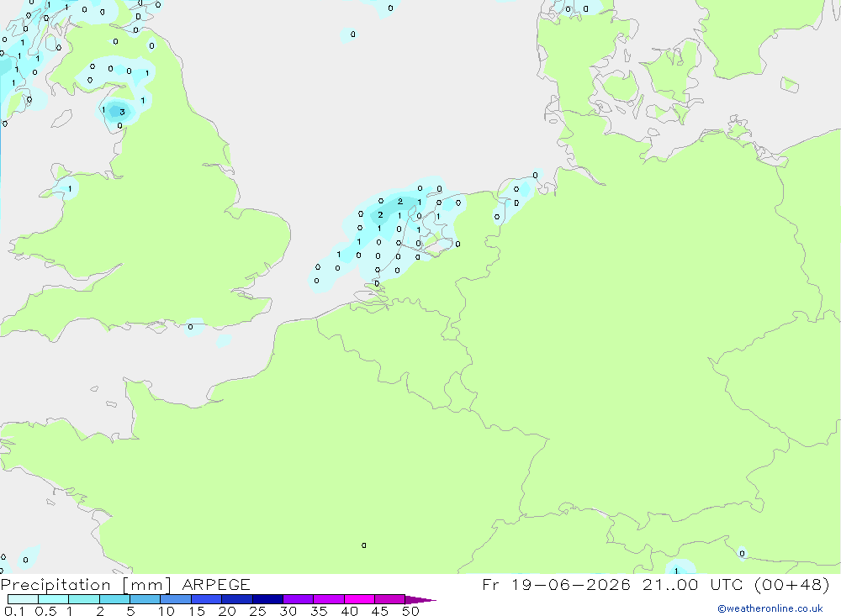Click the 30–35 mm violet swatch
The width and height of the screenshot is (841, 616).
point(299,599)
